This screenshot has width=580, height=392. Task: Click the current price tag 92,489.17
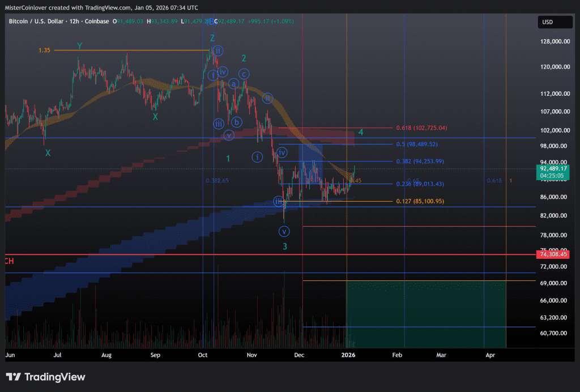click(x=553, y=168)
